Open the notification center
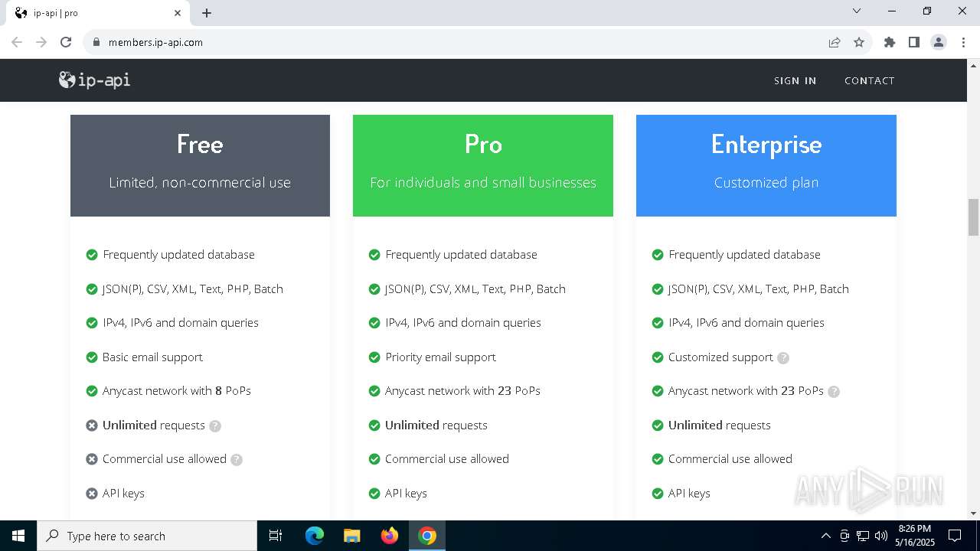 pos(955,536)
